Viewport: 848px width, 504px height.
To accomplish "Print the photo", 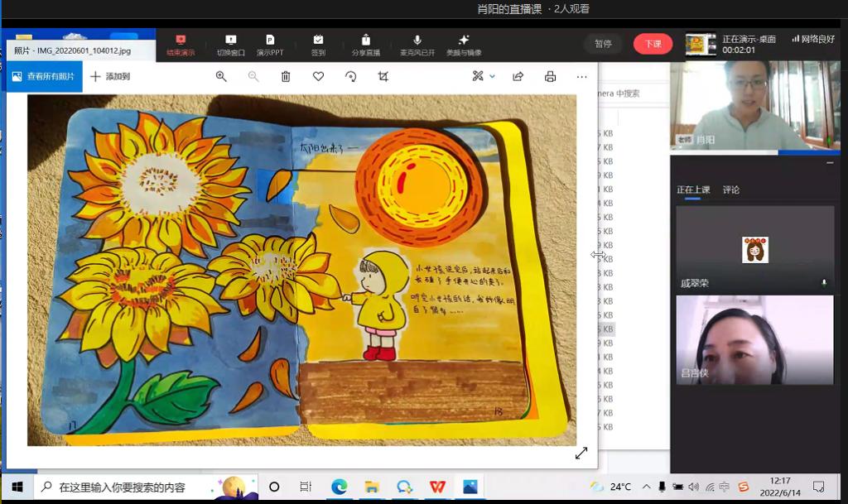I will click(550, 76).
